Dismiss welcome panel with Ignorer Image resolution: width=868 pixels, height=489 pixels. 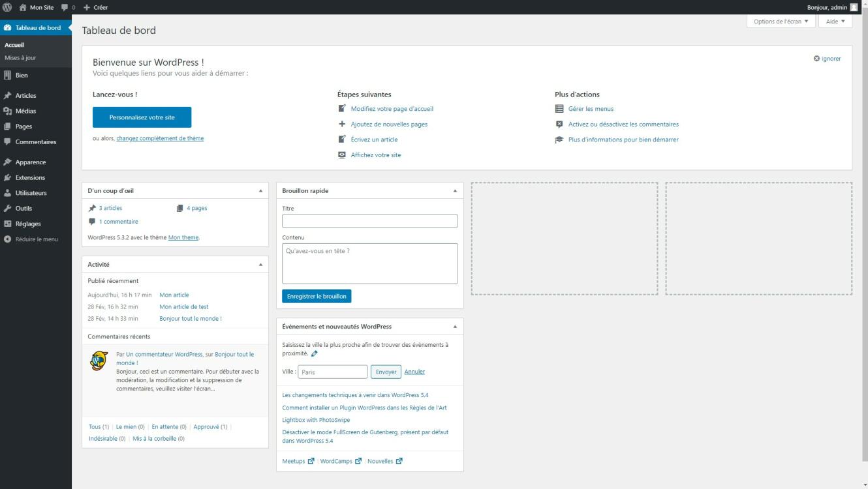(827, 59)
